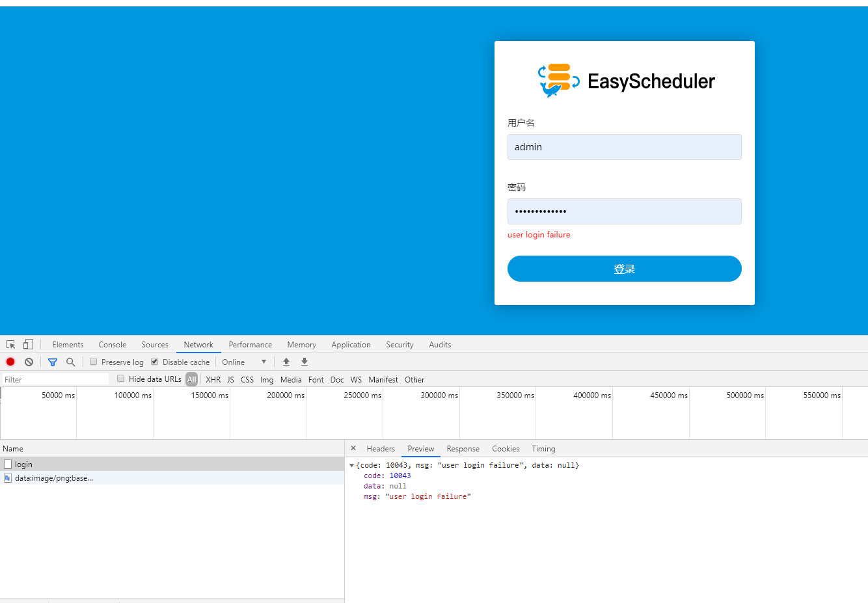Clear the network log
The image size is (868, 603).
click(29, 362)
